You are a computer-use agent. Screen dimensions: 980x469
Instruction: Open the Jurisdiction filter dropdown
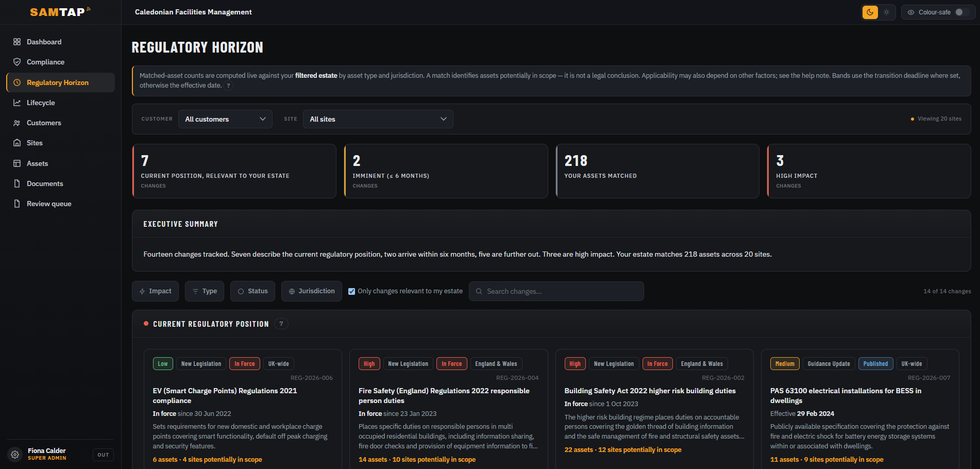[312, 291]
